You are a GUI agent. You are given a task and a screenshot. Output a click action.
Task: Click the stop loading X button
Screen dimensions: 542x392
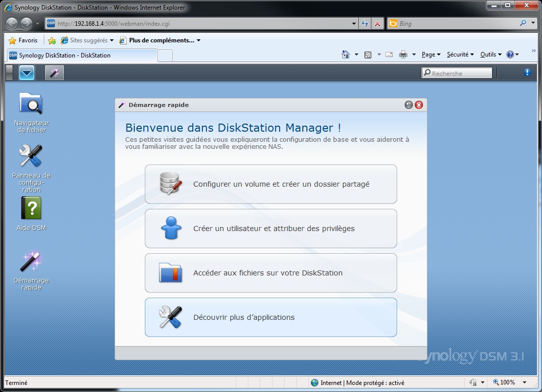[377, 24]
